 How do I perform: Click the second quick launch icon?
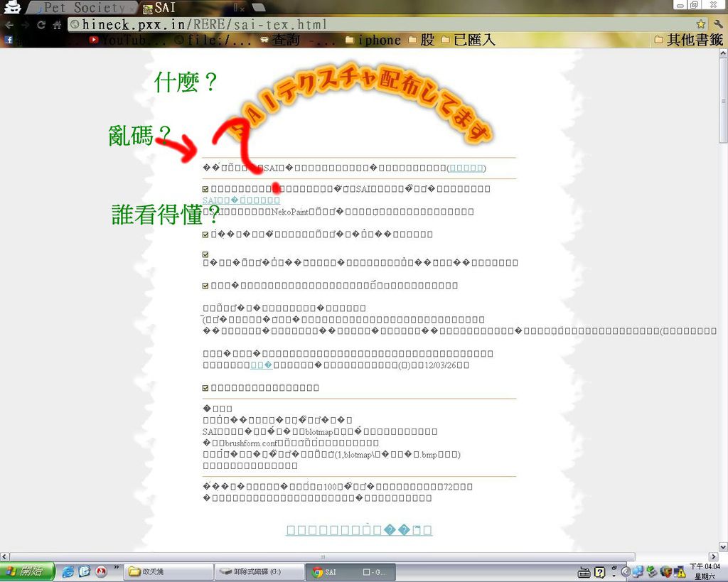coord(84,572)
